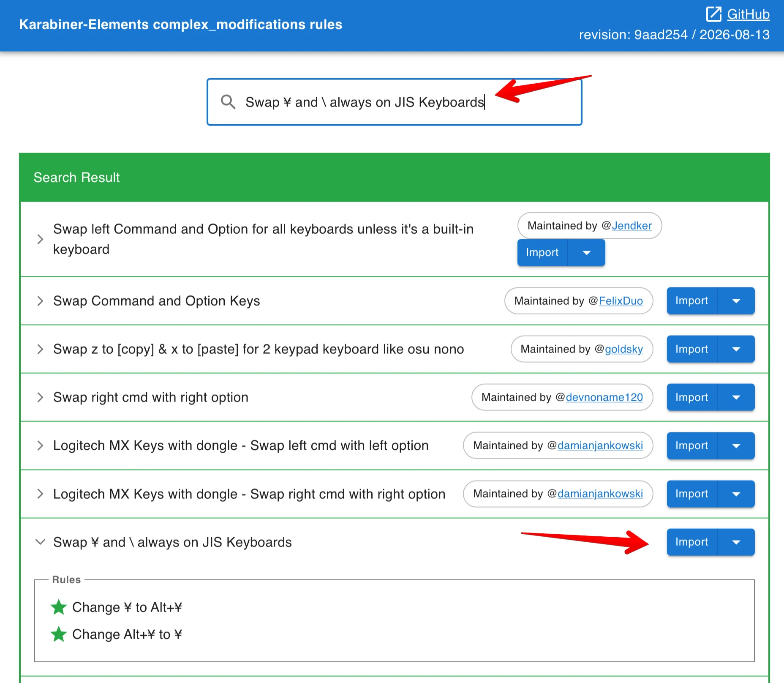The width and height of the screenshot is (784, 683).
Task: Import the 'Swap z to [copy]' rule
Action: pyautogui.click(x=692, y=349)
